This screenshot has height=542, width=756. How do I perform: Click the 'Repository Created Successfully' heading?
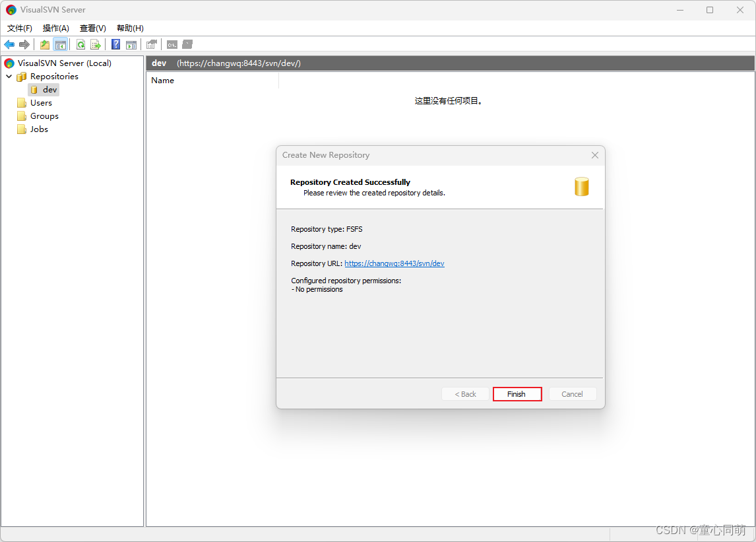[350, 182]
